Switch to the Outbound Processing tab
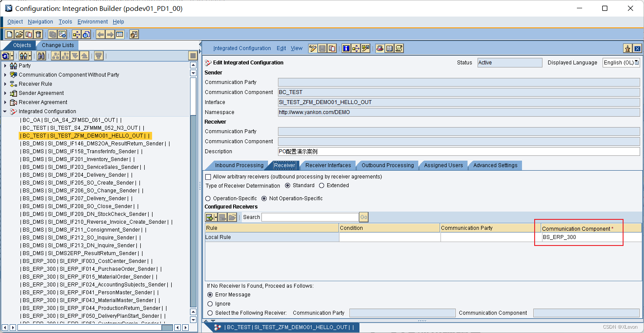 pyautogui.click(x=387, y=165)
